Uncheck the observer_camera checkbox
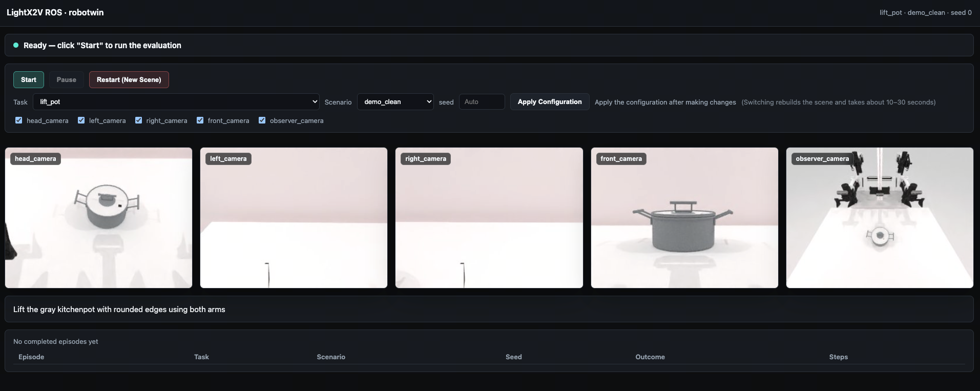The height and width of the screenshot is (391, 980). point(262,120)
